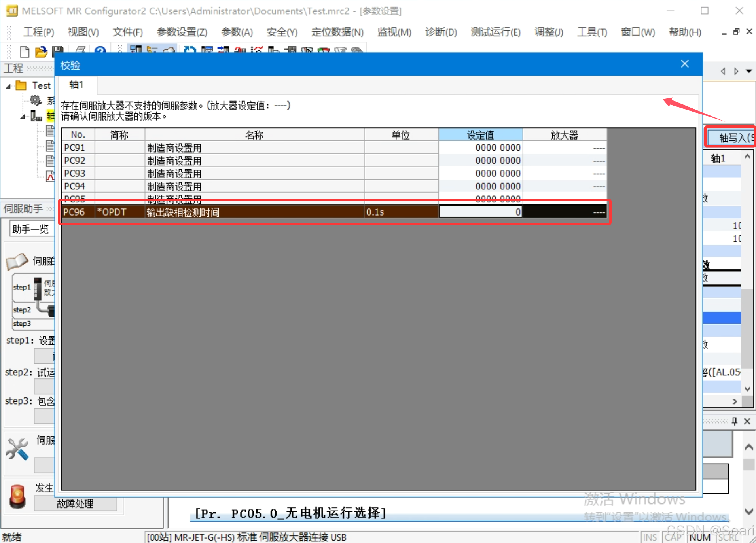756x543 pixels.
Task: Click the servo amplifier axis icon in tree
Action: (x=36, y=116)
